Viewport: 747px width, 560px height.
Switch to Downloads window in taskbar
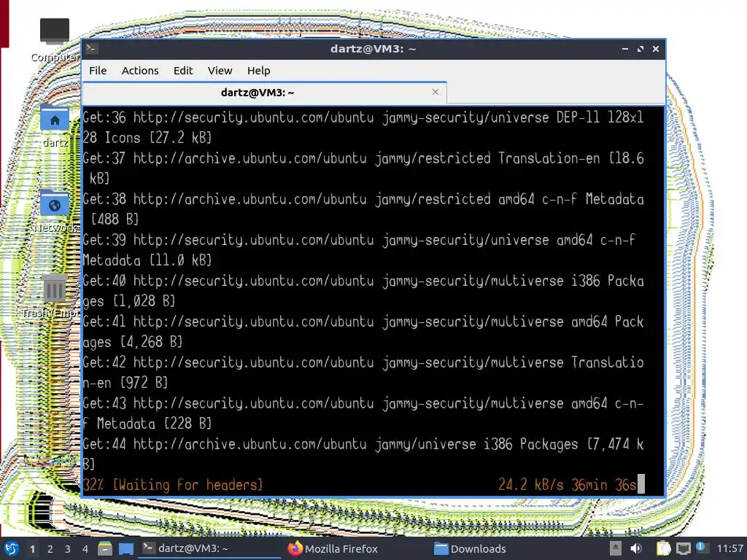click(503, 548)
